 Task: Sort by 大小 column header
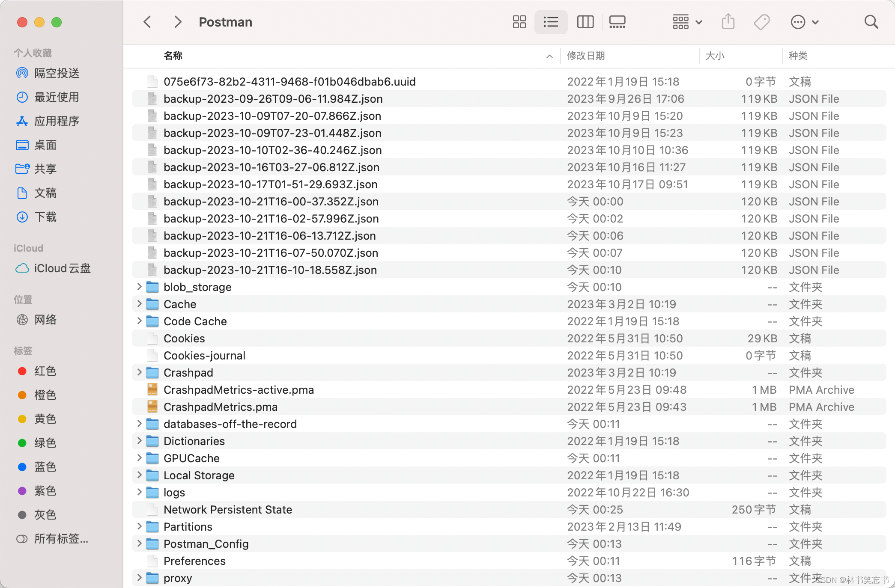(x=715, y=56)
